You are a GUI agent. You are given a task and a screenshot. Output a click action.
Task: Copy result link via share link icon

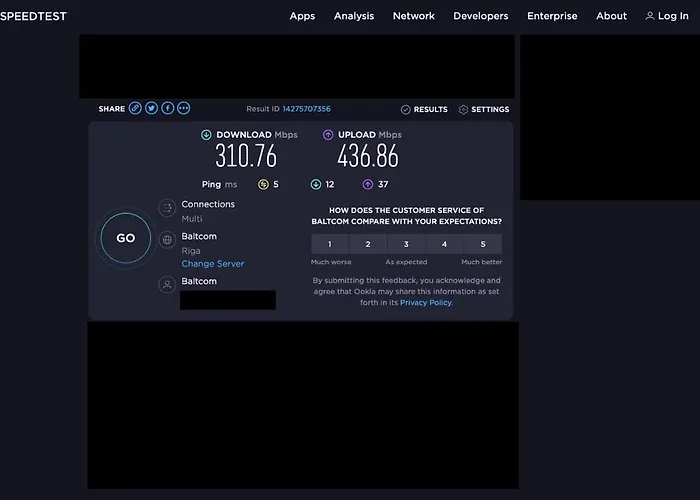tap(135, 109)
